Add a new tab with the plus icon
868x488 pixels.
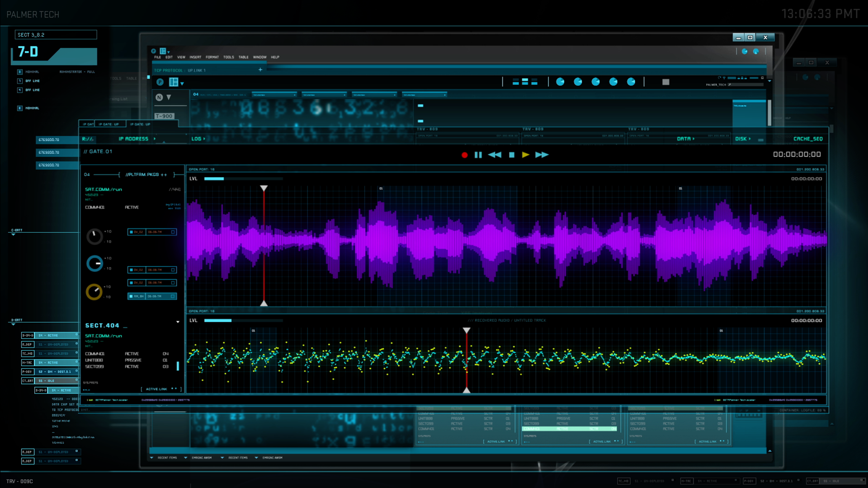pyautogui.click(x=260, y=70)
